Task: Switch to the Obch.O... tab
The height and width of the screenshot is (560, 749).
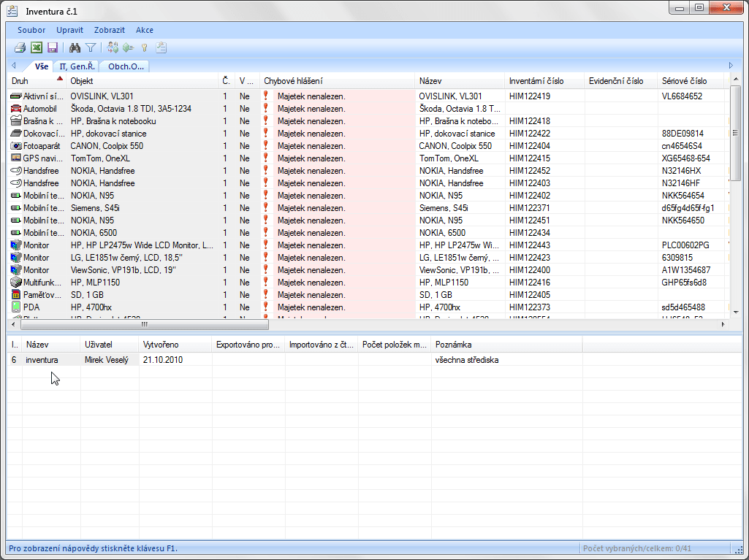Action: point(126,66)
